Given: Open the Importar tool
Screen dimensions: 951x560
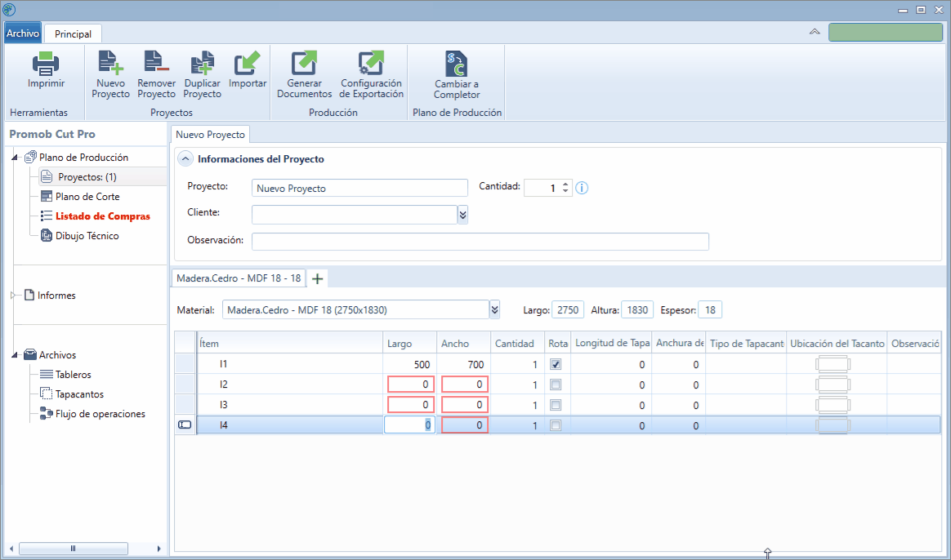Looking at the screenshot, I should [x=248, y=64].
